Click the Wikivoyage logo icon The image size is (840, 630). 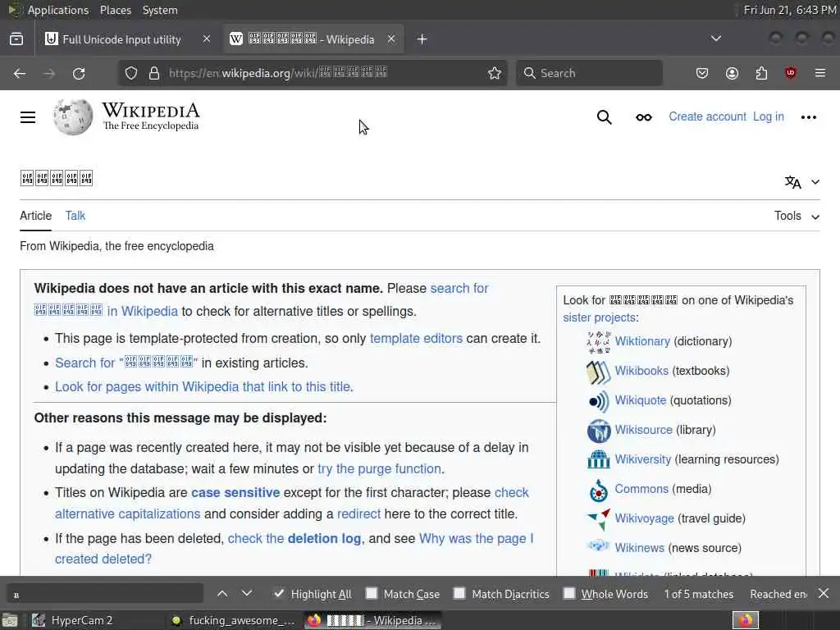tap(599, 518)
